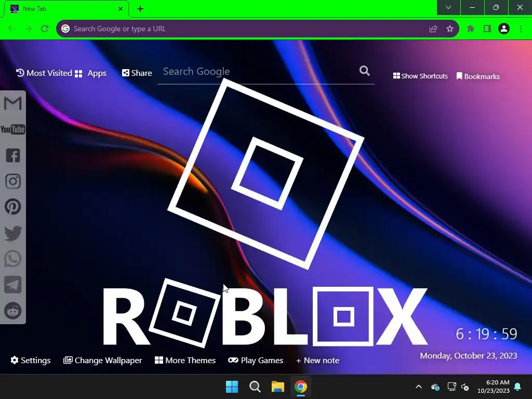Open File Explorer from the taskbar

coord(277,387)
